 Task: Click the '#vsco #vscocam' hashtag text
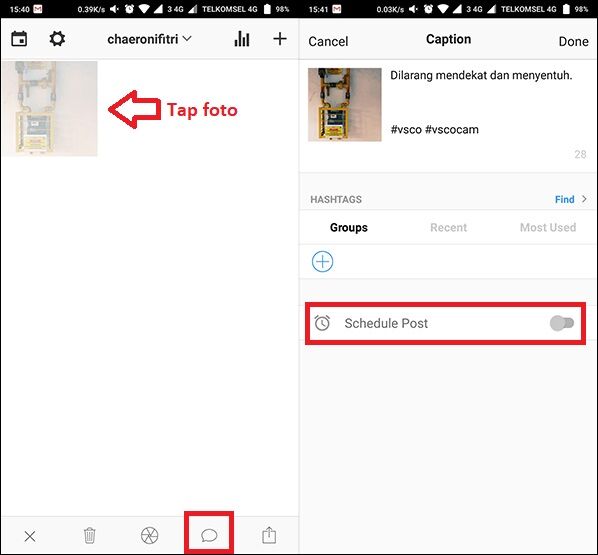(434, 129)
